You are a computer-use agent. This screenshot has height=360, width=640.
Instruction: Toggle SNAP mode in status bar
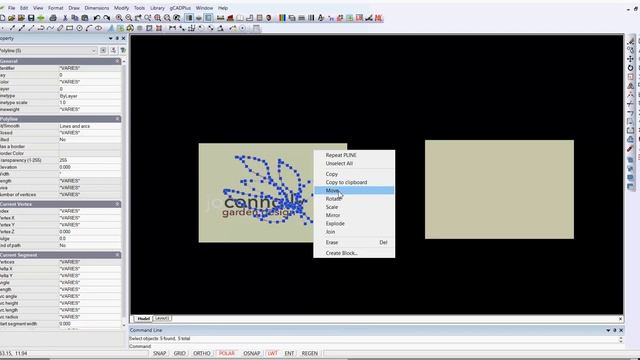point(160,353)
